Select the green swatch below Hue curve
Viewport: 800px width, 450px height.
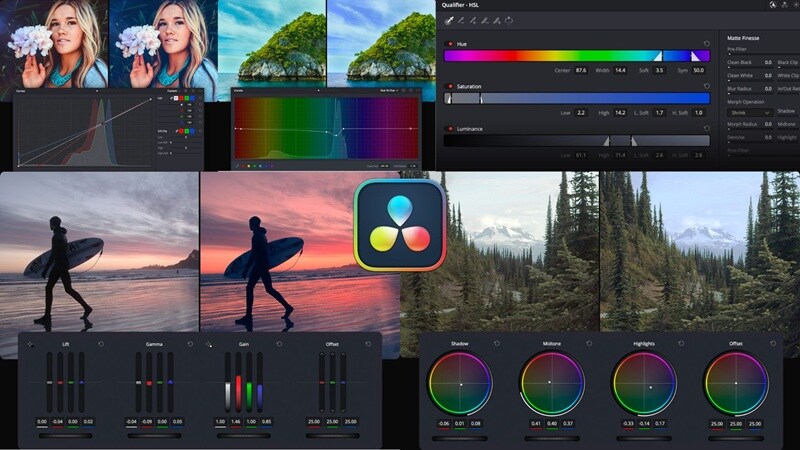[x=255, y=166]
